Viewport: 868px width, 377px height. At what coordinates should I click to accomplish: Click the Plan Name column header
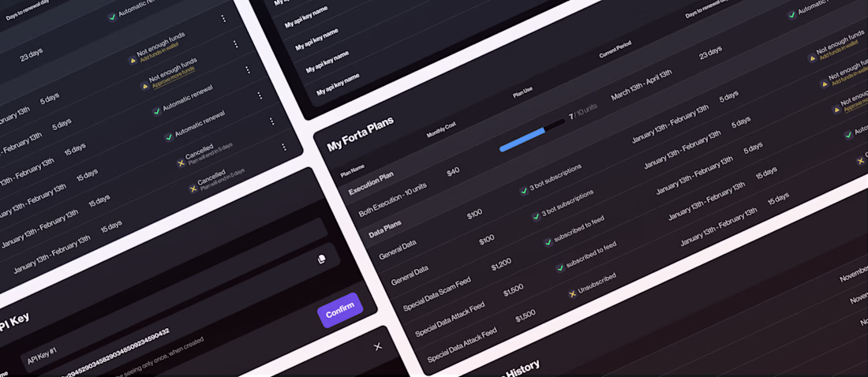(352, 170)
